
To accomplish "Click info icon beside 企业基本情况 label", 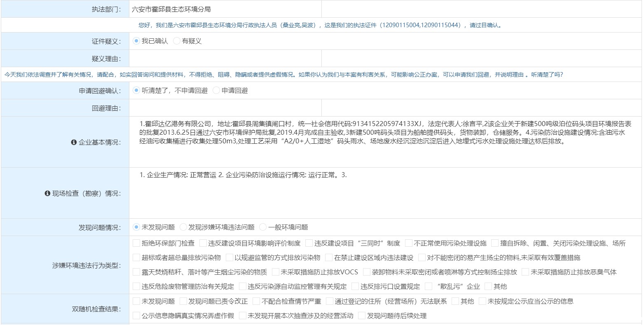I will [74, 143].
